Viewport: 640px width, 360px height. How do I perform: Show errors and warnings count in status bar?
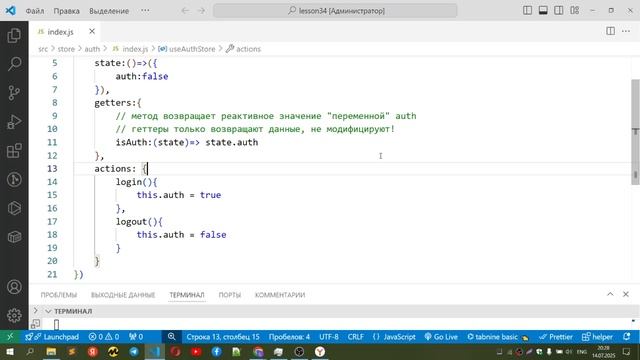pyautogui.click(x=104, y=337)
